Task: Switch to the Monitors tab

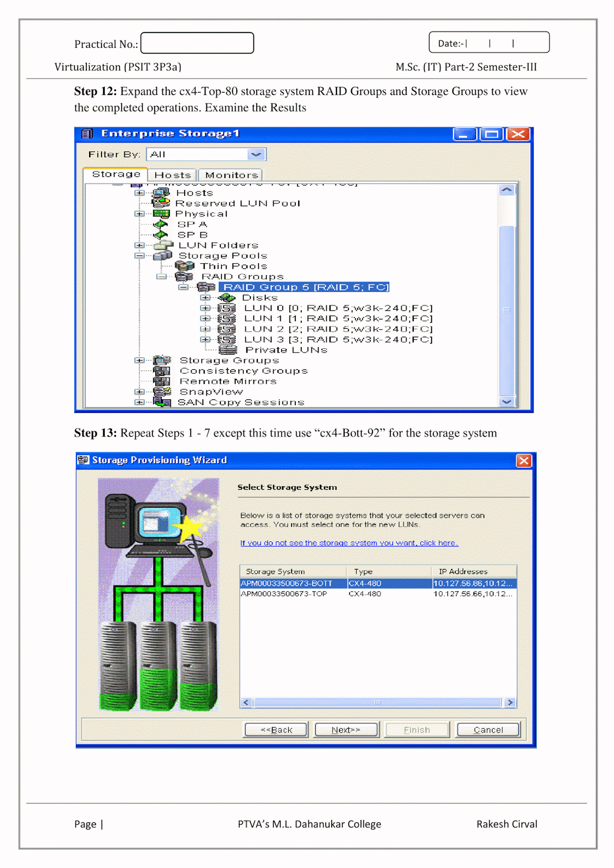Action: coord(231,175)
